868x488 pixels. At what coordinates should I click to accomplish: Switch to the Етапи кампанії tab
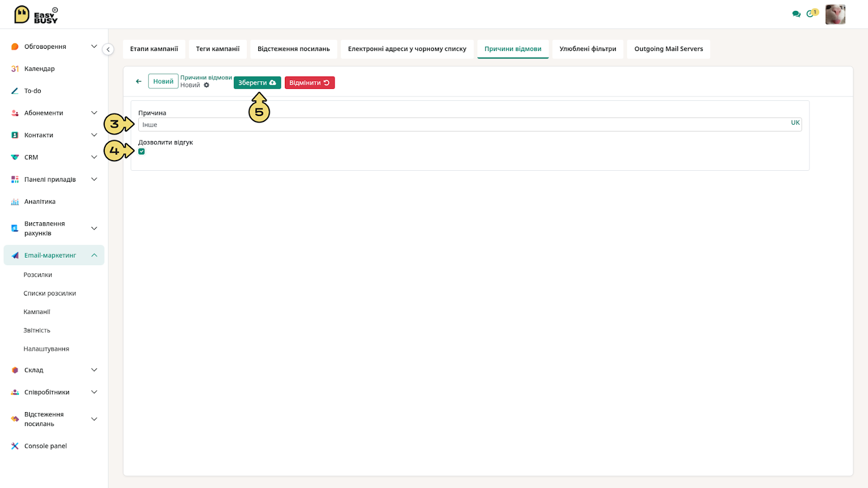[x=154, y=49]
